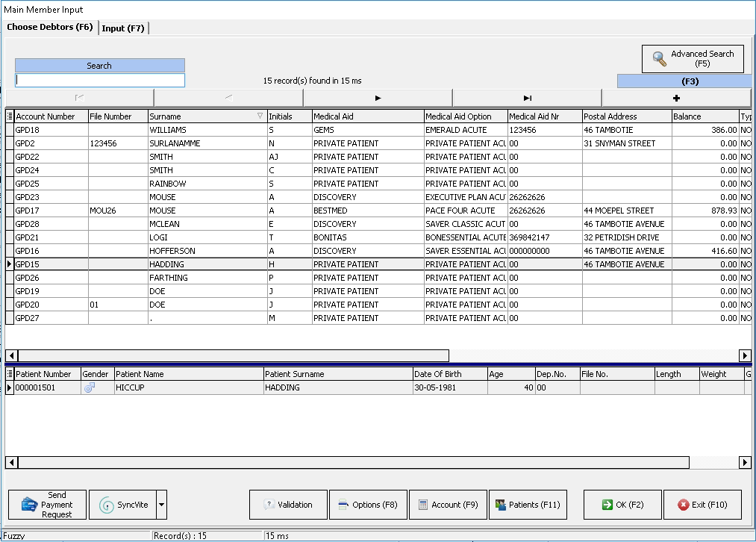Run the Validation check
The image size is (756, 542).
click(288, 505)
